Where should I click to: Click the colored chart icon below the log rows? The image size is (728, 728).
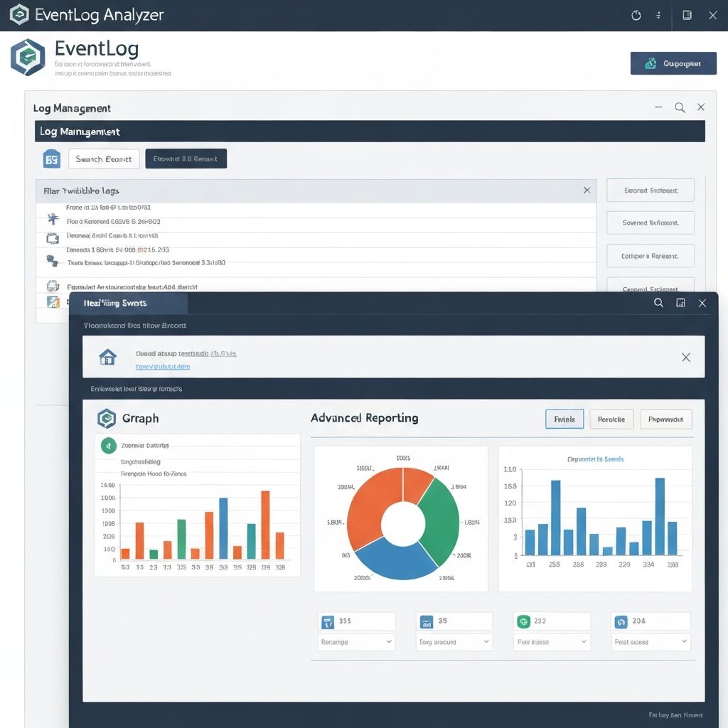click(x=53, y=301)
